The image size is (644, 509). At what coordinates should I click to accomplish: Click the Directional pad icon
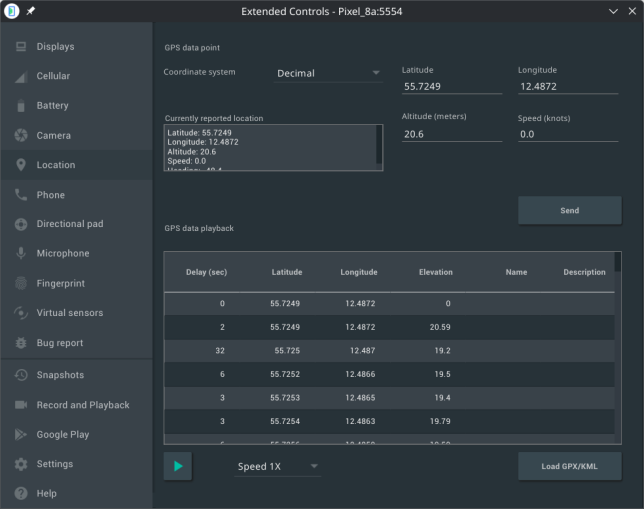click(x=21, y=224)
